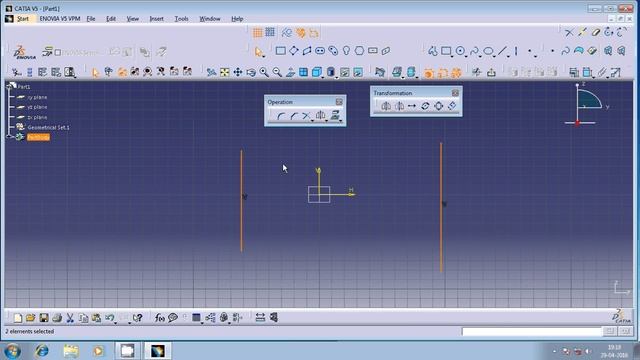Click the power input command field
The height and width of the screenshot is (360, 640).
[x=532, y=331]
